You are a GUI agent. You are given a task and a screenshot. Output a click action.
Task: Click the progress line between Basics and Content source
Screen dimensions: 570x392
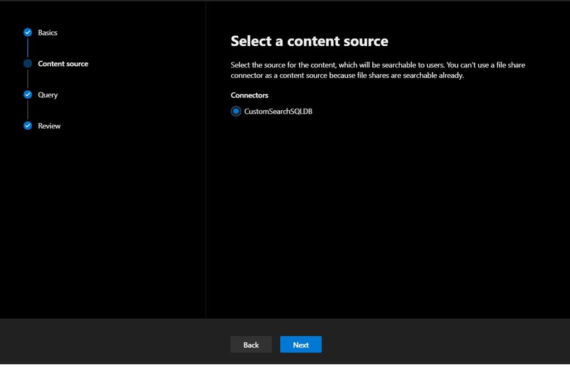point(27,48)
